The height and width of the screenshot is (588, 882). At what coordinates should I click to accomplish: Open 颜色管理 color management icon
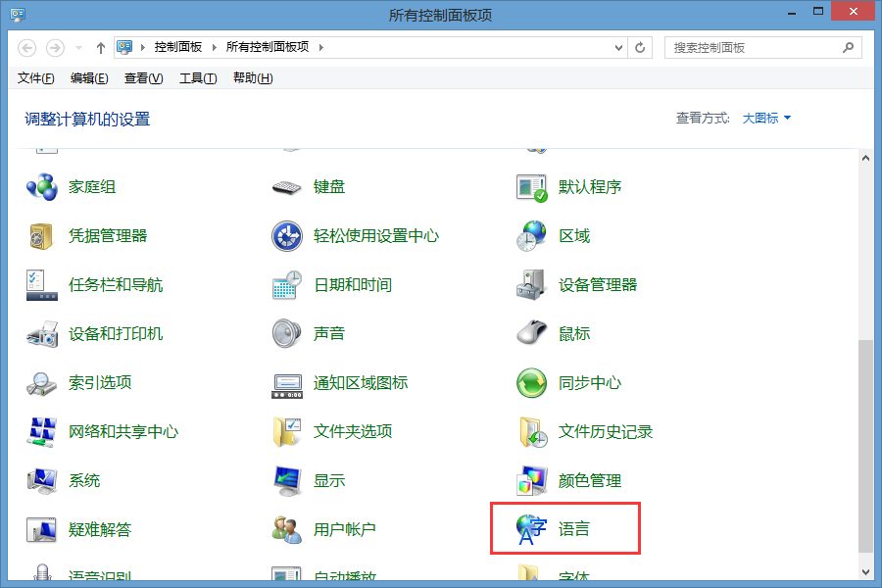click(530, 481)
